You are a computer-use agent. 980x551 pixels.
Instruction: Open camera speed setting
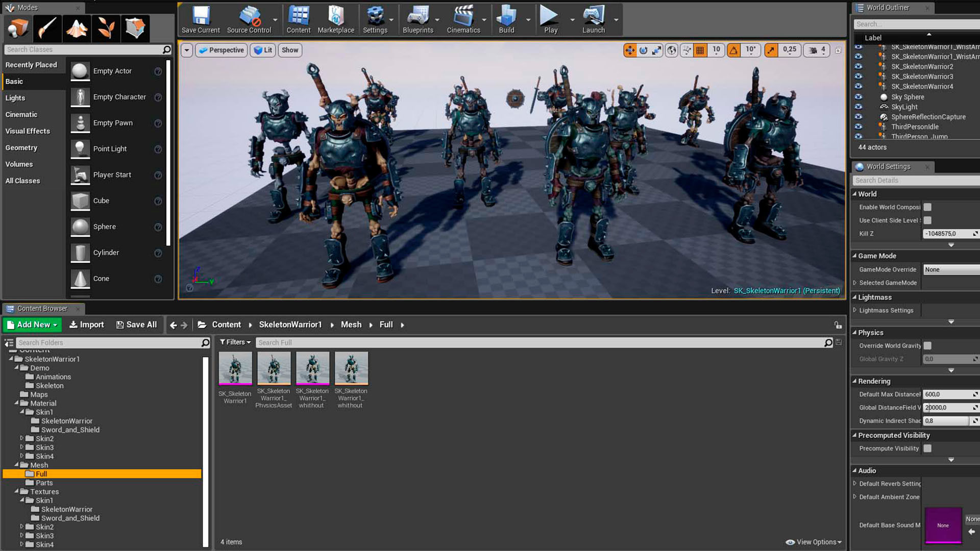817,50
